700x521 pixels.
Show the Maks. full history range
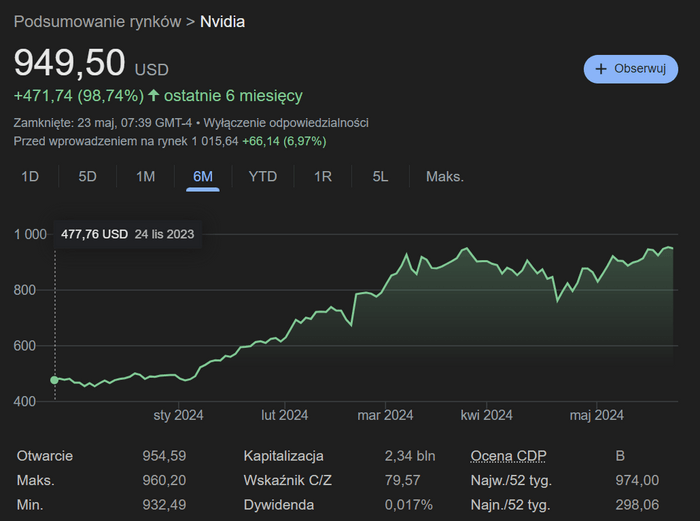coord(445,177)
